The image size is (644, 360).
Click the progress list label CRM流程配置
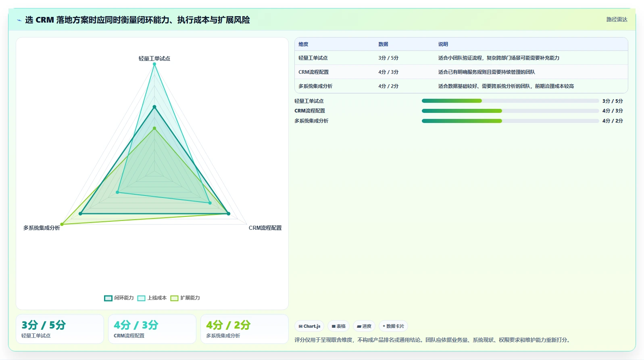(310, 111)
